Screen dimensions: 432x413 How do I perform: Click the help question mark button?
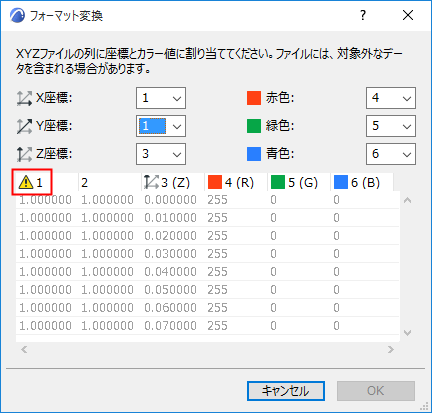[x=363, y=15]
